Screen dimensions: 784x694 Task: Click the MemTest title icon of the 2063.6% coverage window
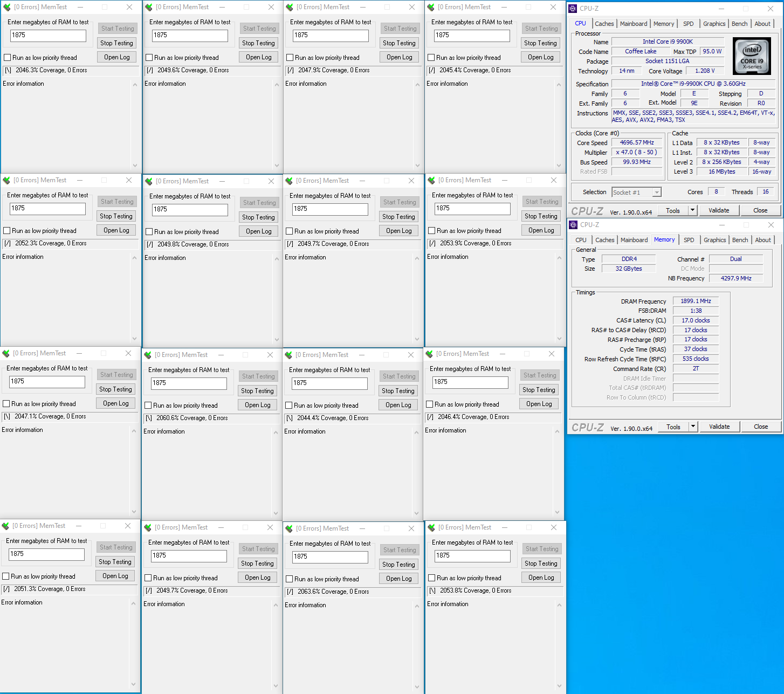coord(289,529)
